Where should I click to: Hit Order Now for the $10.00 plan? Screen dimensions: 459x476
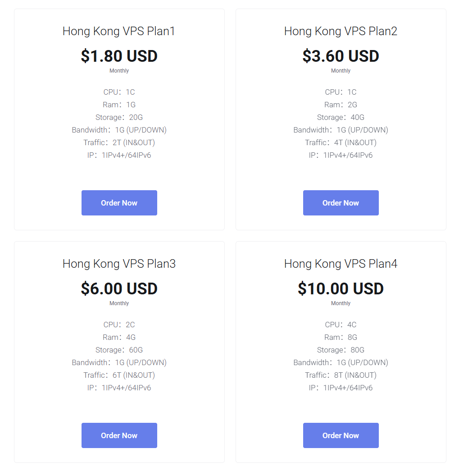[x=341, y=435]
